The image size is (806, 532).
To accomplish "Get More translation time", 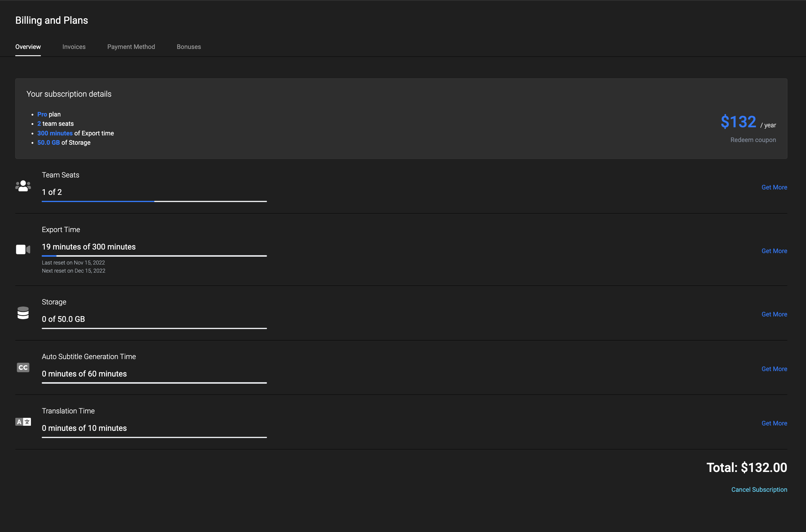I will pos(774,423).
